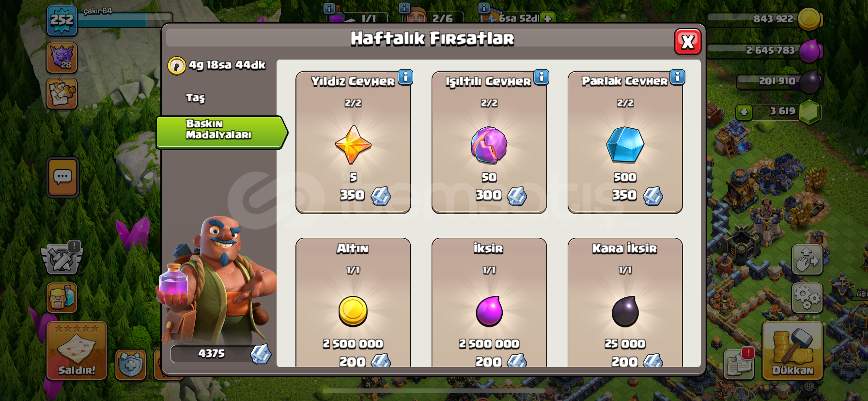This screenshot has width=868, height=401.
Task: Open the settings gears icon
Action: pyautogui.click(x=807, y=297)
